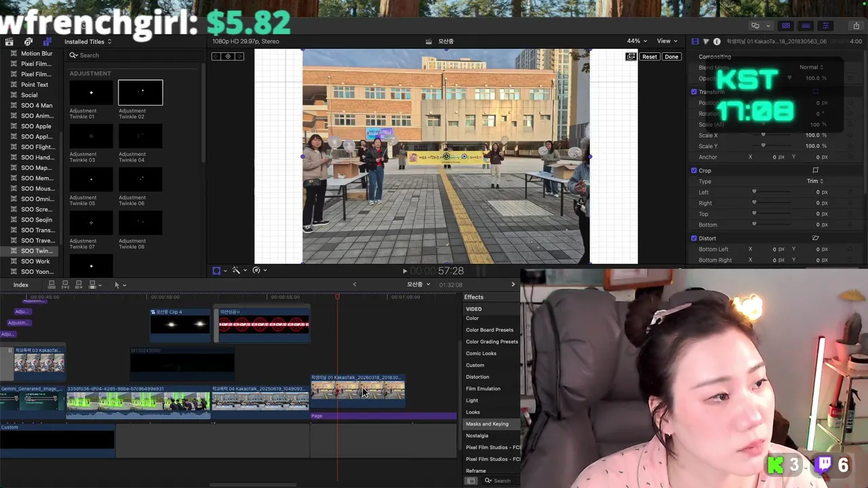Add keyframe using viewer diamond button
The height and width of the screenshot is (488, 868).
tap(228, 56)
